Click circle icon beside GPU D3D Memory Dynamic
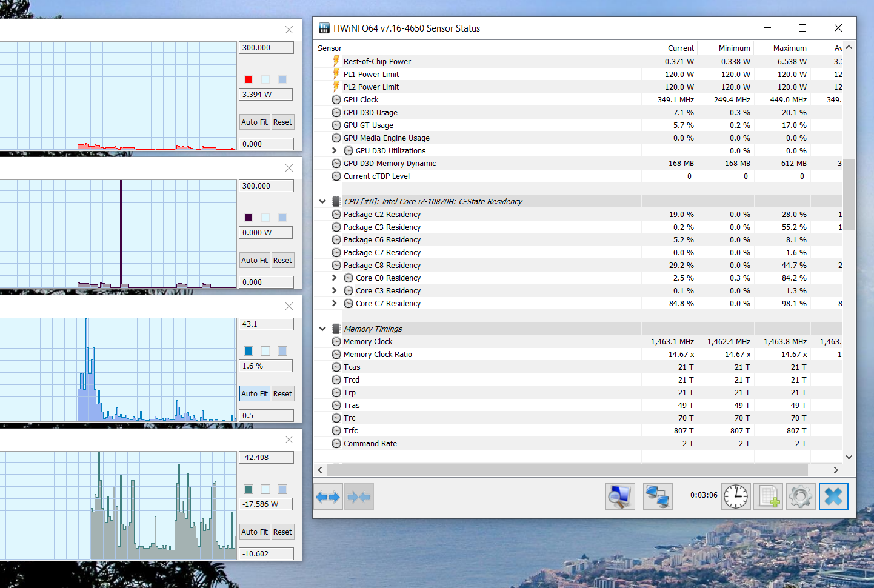This screenshot has height=588, width=874. coord(336,163)
